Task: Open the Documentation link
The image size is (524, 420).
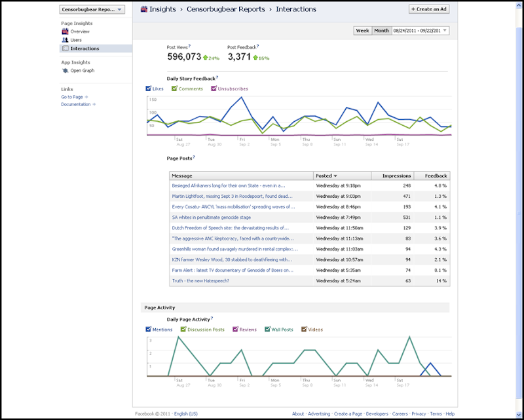Action: (x=76, y=104)
